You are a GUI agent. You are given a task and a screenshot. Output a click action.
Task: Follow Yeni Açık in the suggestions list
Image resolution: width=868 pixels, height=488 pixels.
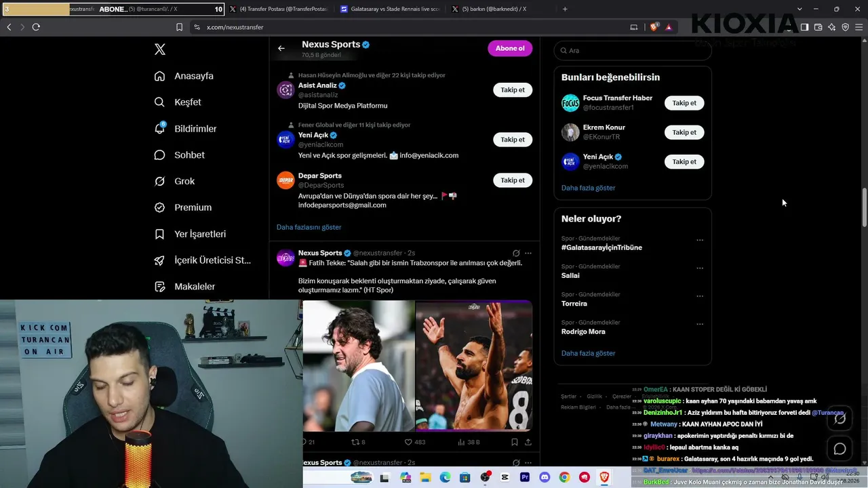[513, 140]
